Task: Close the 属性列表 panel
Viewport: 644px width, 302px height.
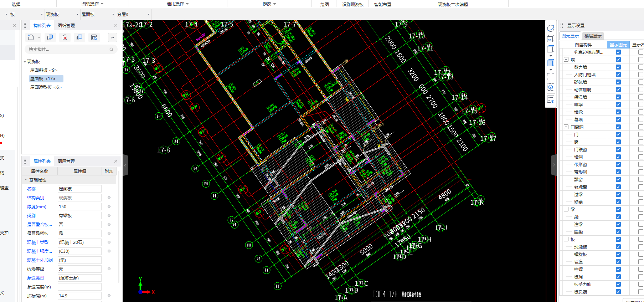Action: (116, 161)
